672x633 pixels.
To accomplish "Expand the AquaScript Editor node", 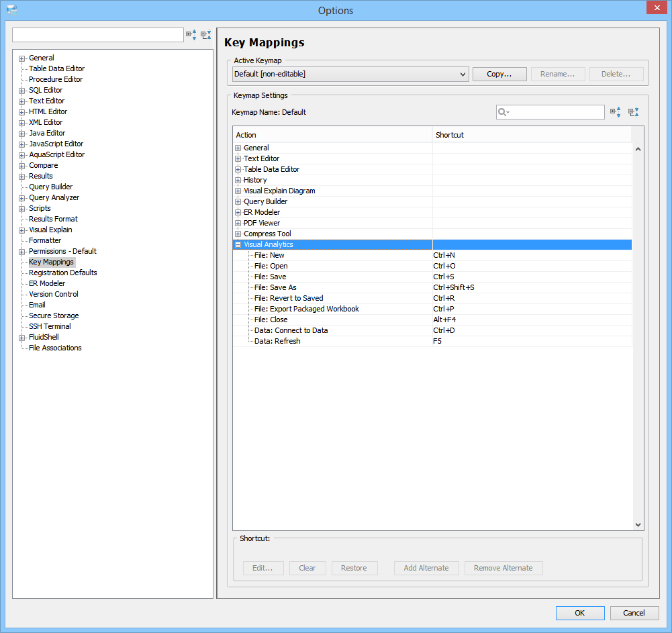I will 22,154.
